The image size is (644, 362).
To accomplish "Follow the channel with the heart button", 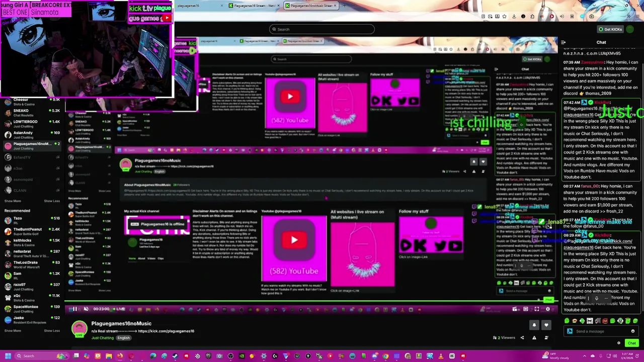I will tap(546, 325).
